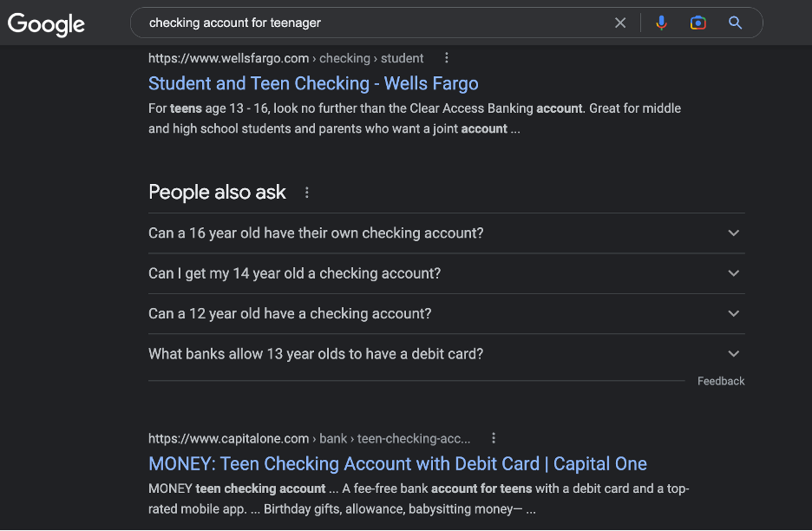Open Student and Teen Checking - Wells Fargo link

click(x=313, y=83)
